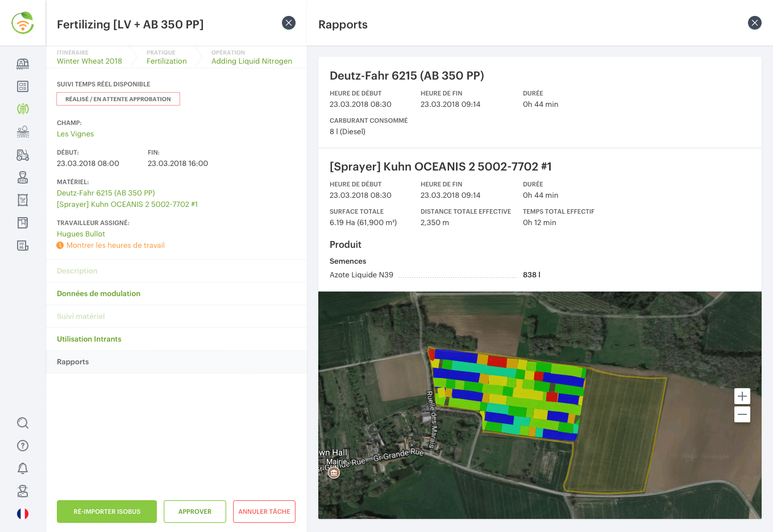Click the green wheat crop icon
The width and height of the screenshot is (773, 532).
coord(23,109)
